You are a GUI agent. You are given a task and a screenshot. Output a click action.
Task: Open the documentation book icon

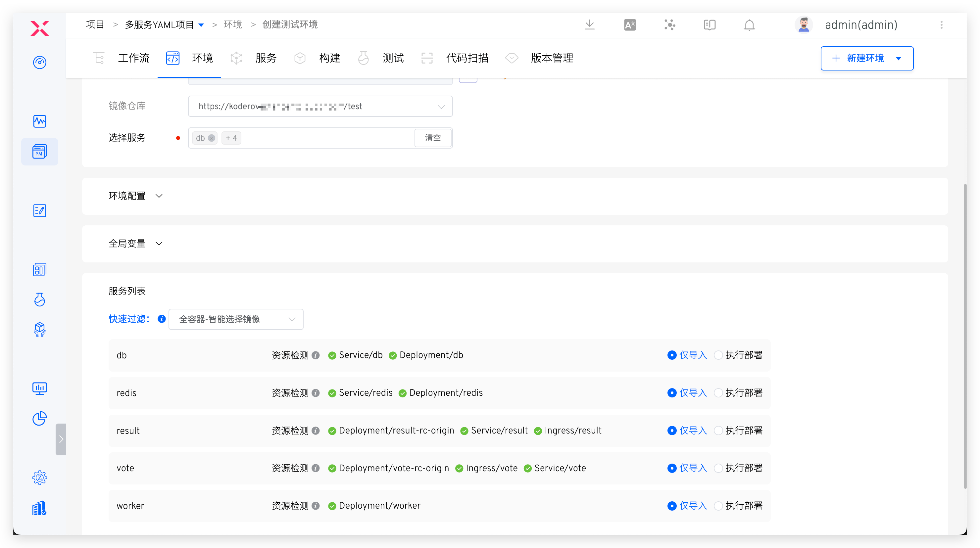pos(710,25)
